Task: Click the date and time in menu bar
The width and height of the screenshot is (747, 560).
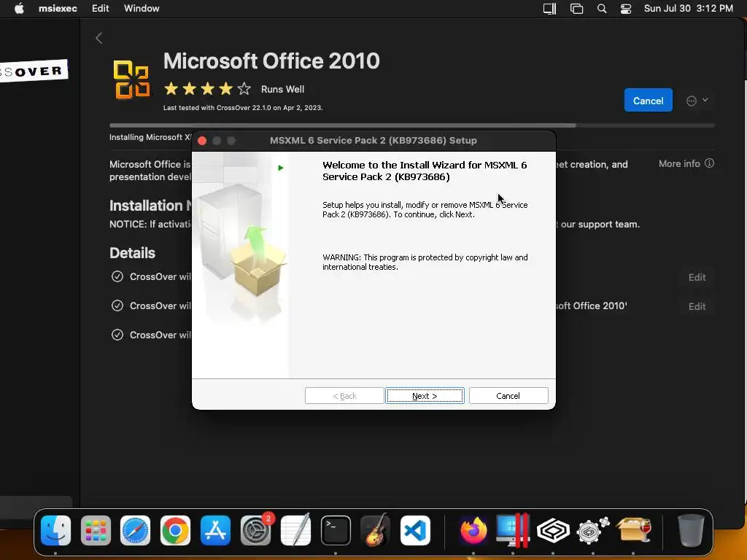Action: point(689,9)
